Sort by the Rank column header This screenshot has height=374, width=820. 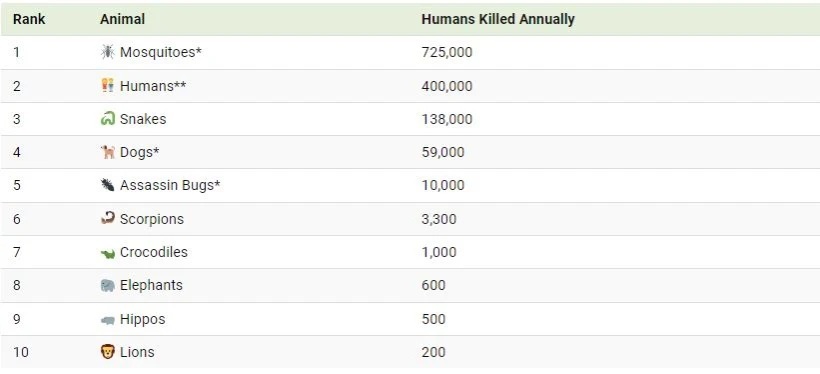(x=29, y=19)
